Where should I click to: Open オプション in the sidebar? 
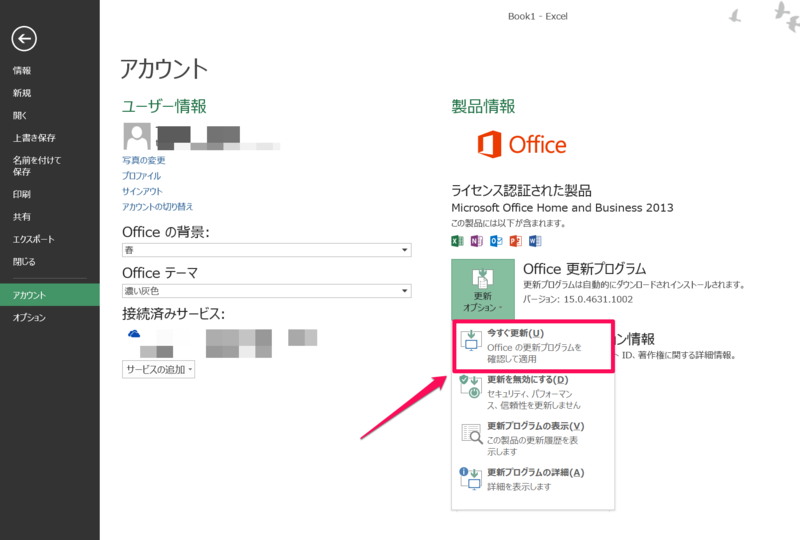point(29,317)
